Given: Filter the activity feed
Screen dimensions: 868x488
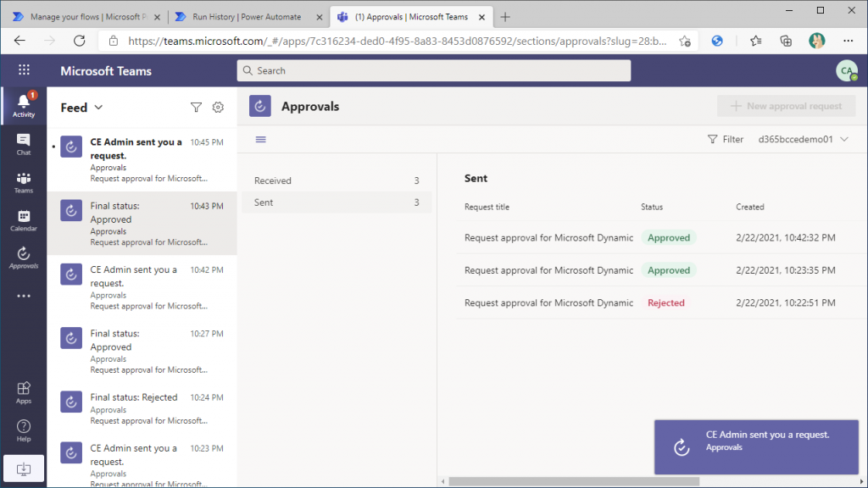Looking at the screenshot, I should pos(196,108).
